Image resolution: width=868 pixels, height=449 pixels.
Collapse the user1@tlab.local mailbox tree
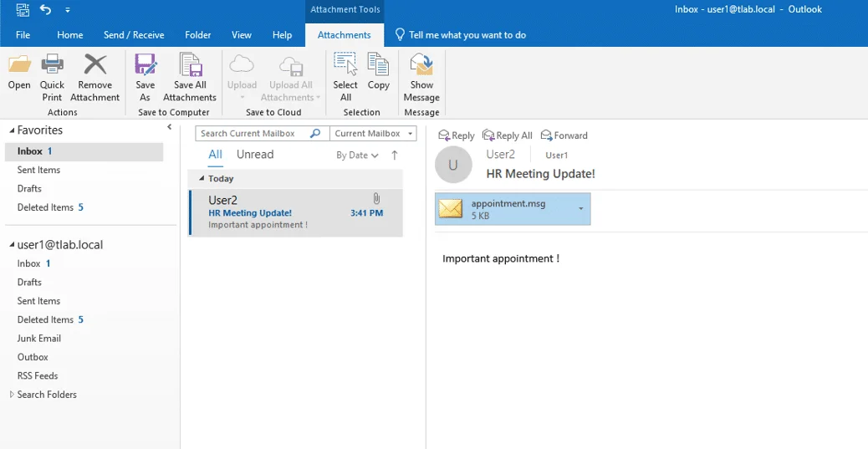(13, 245)
